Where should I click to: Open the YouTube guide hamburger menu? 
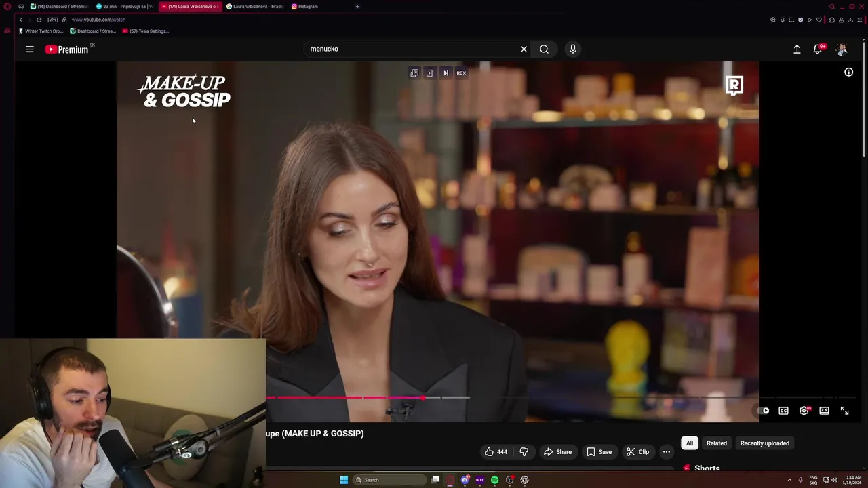[x=30, y=49]
